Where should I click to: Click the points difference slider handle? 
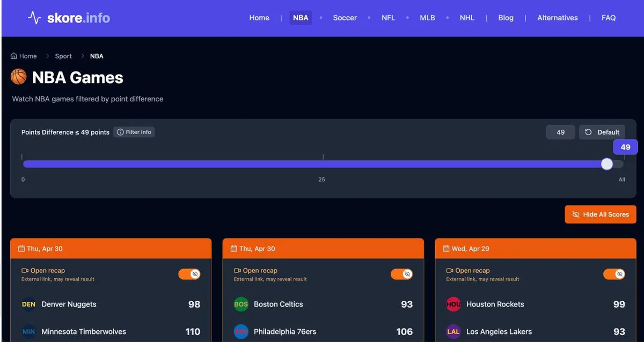coord(607,164)
